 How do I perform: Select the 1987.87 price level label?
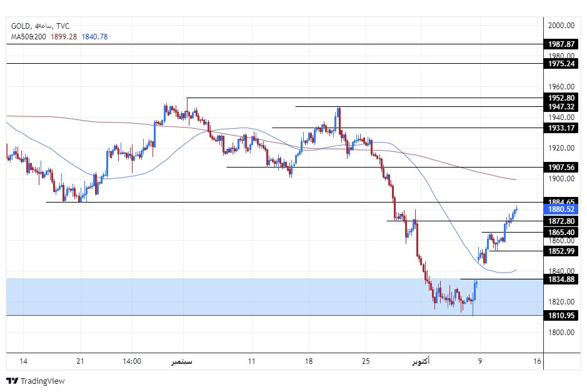561,44
